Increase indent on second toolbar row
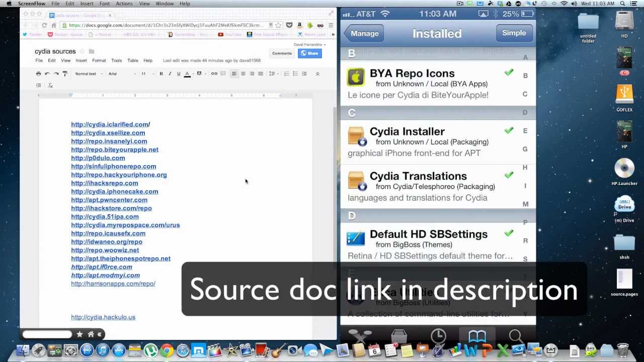The width and height of the screenshot is (644, 362). [x=39, y=85]
